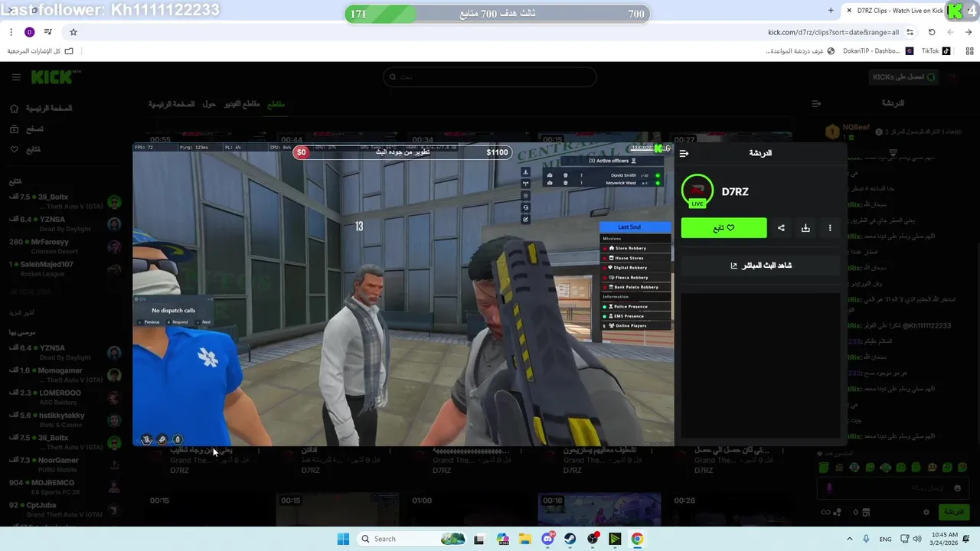The height and width of the screenshot is (551, 980).
Task: Click the D7RZ channel name
Action: point(735,192)
